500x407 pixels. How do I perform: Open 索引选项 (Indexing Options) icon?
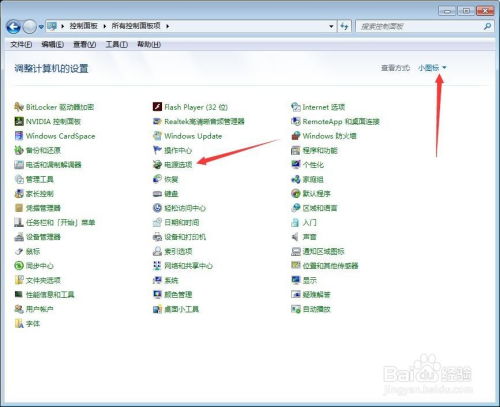coord(157,251)
